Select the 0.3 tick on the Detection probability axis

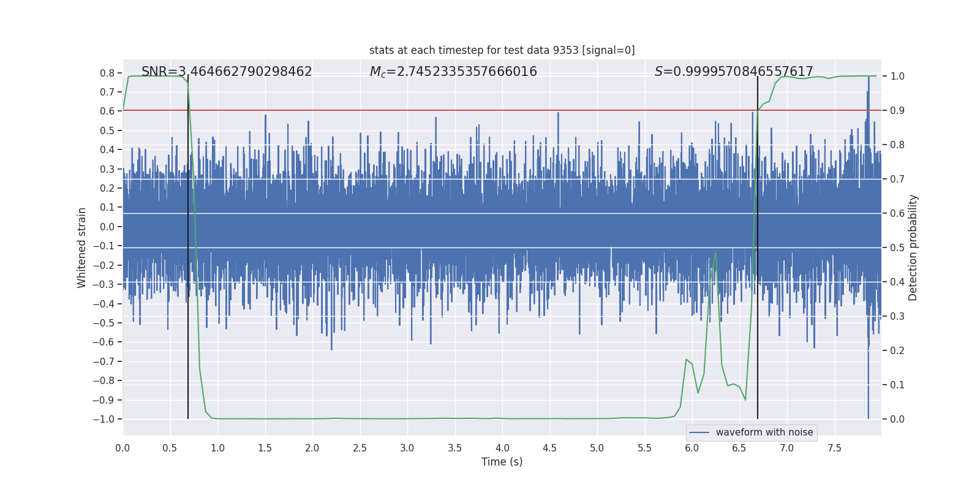(897, 317)
